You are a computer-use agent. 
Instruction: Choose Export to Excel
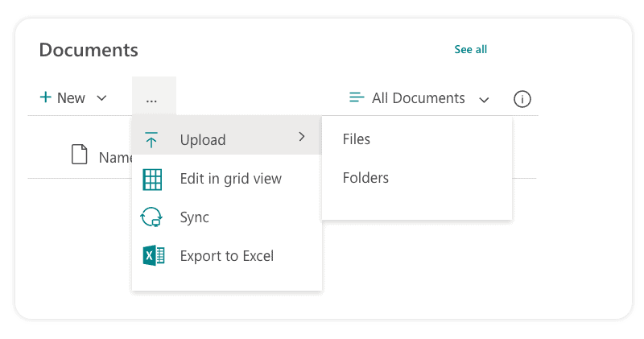(x=227, y=255)
